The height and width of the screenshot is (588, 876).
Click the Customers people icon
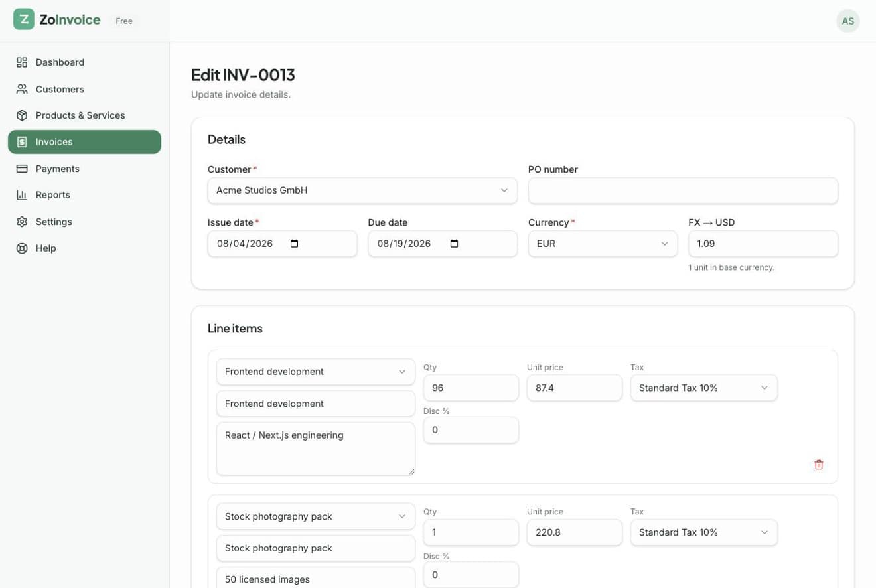[x=22, y=89]
